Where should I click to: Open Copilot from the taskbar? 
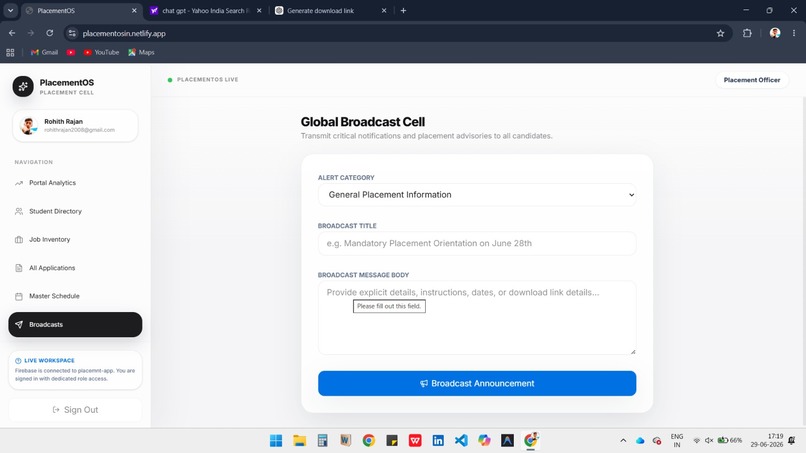(x=484, y=440)
